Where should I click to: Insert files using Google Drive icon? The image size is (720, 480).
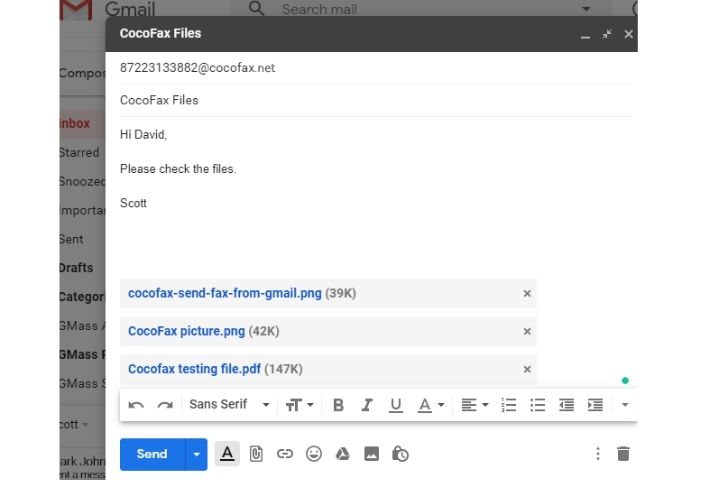(343, 454)
